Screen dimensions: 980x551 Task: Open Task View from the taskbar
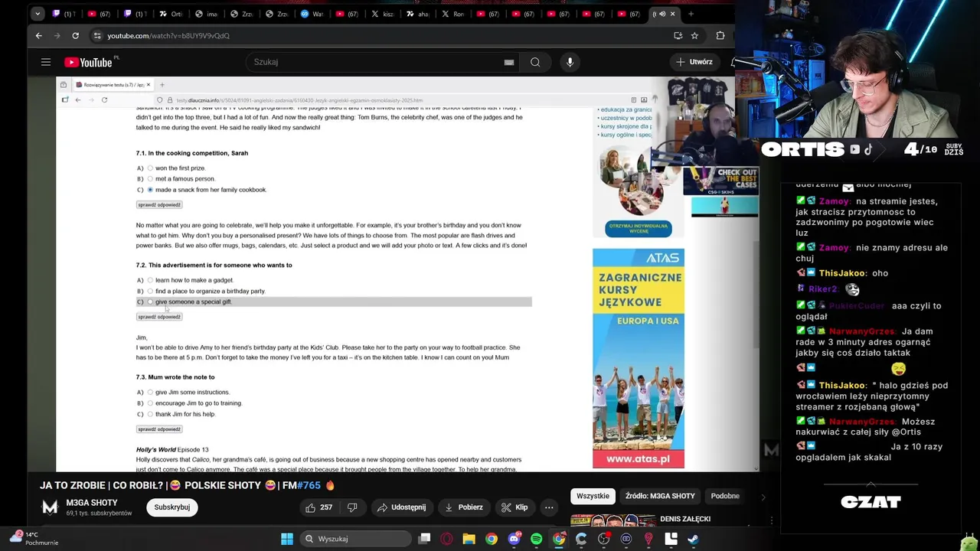(424, 539)
